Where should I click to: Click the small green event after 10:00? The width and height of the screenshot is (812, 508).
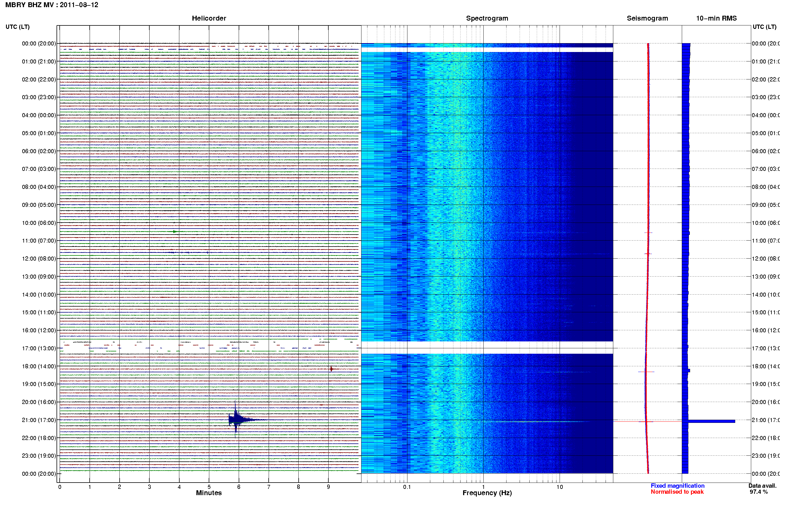point(174,231)
